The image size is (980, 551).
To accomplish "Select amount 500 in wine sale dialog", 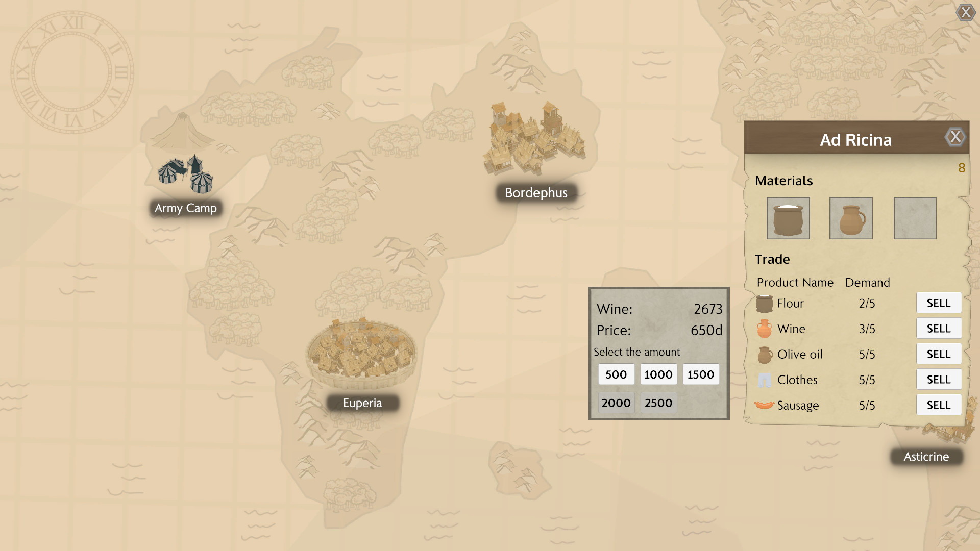I will click(616, 374).
